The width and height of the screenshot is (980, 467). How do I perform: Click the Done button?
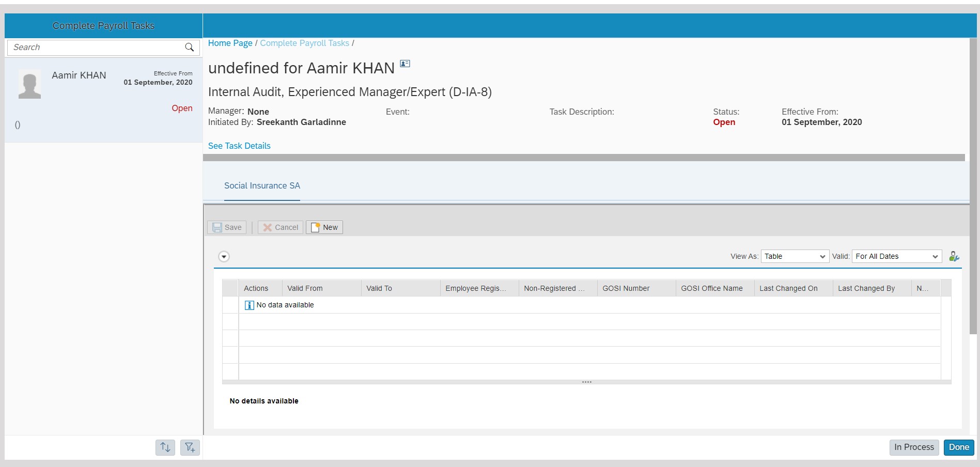click(959, 447)
